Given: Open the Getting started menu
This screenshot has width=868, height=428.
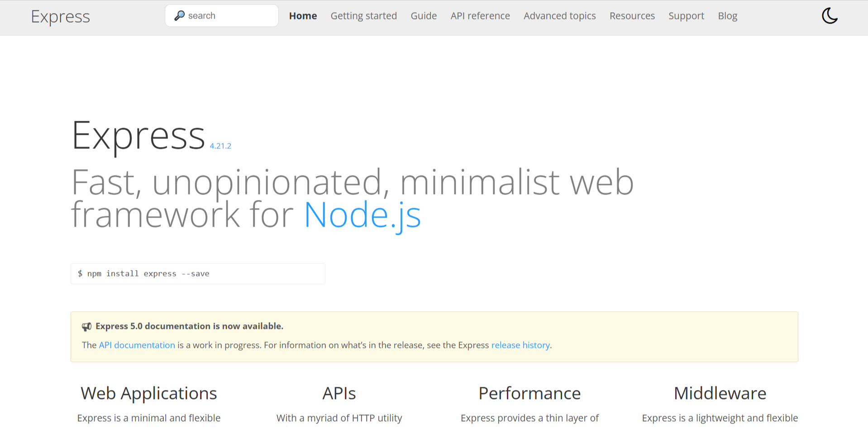Looking at the screenshot, I should point(363,16).
